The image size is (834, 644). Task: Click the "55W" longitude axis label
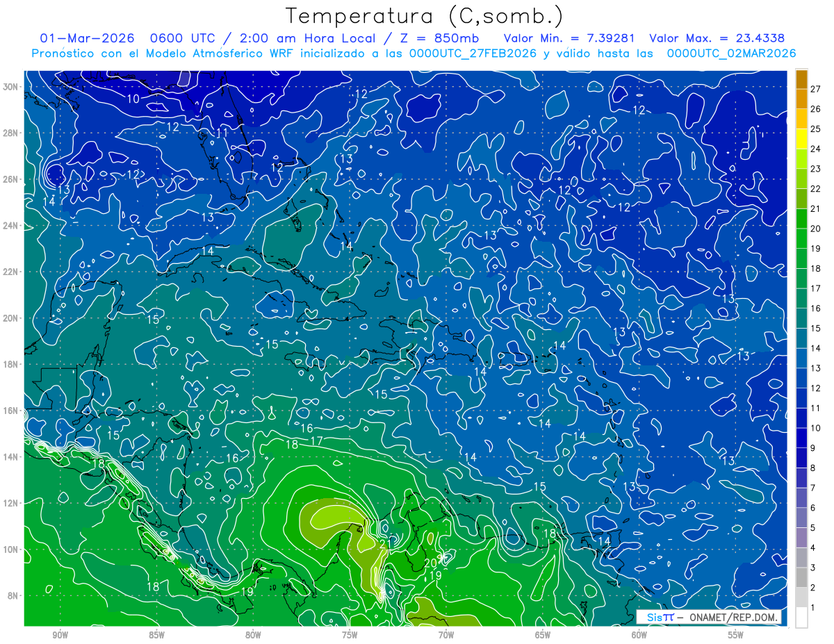736,635
